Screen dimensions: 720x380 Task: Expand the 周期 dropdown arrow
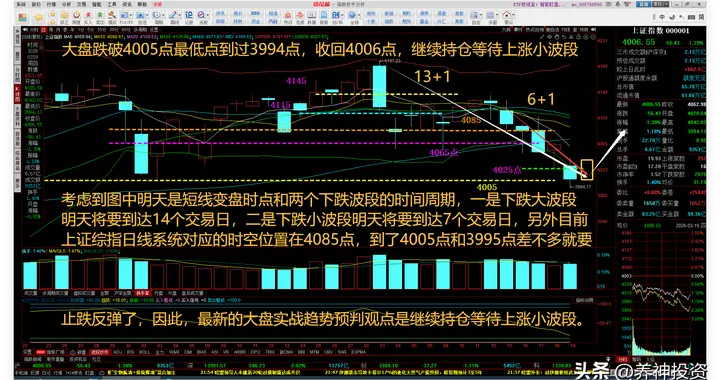click(x=163, y=15)
